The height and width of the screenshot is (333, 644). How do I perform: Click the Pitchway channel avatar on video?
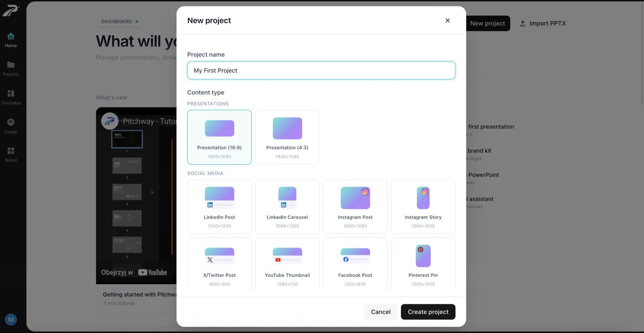click(109, 121)
